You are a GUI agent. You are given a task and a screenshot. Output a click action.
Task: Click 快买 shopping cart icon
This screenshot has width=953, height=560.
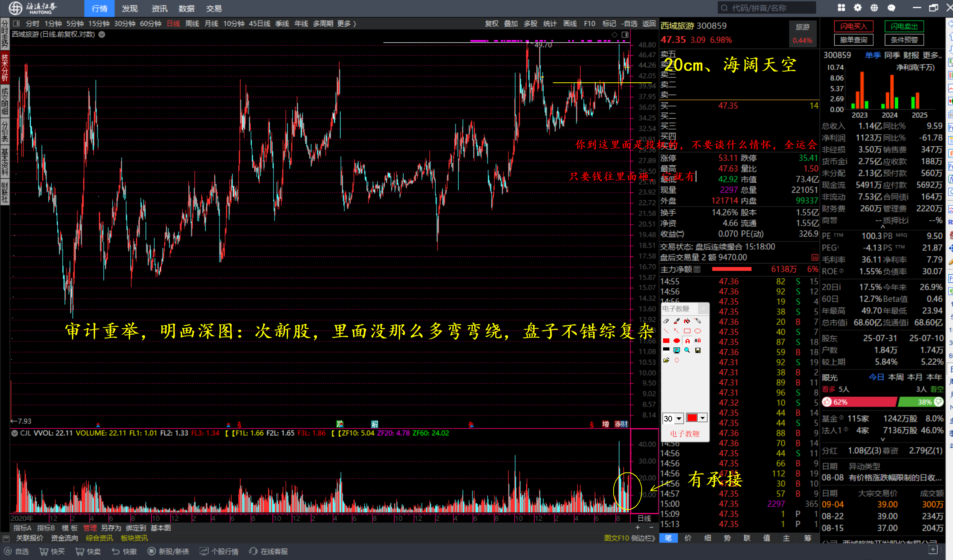coord(44,552)
